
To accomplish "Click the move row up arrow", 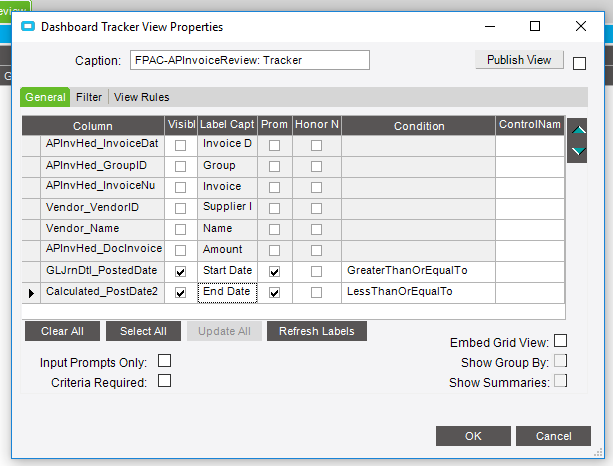I will (x=577, y=130).
